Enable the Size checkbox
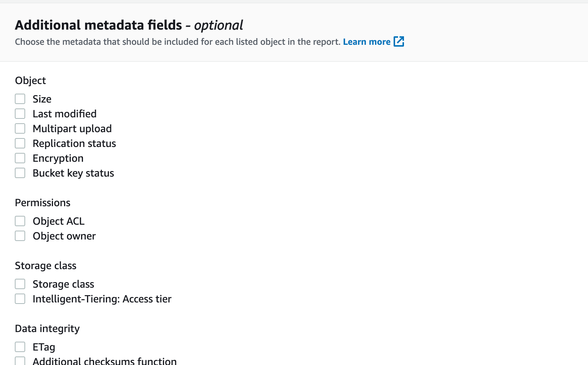The height and width of the screenshot is (365, 588). (x=20, y=99)
